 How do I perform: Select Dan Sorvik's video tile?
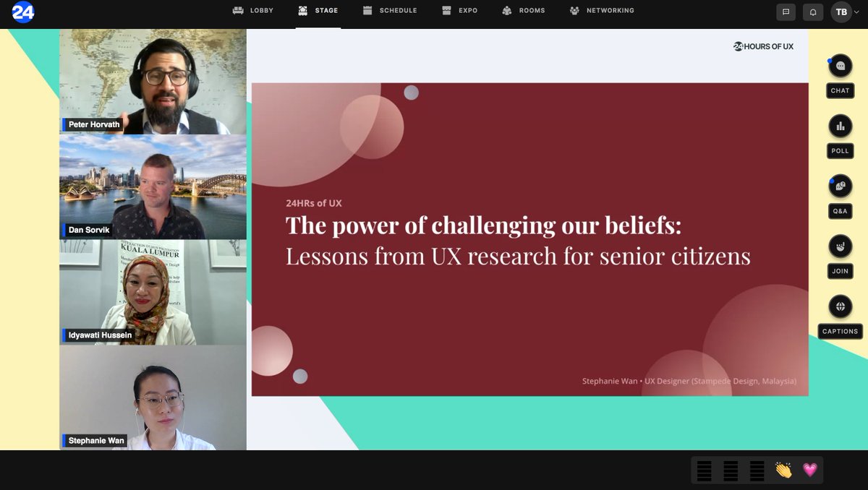pos(153,187)
